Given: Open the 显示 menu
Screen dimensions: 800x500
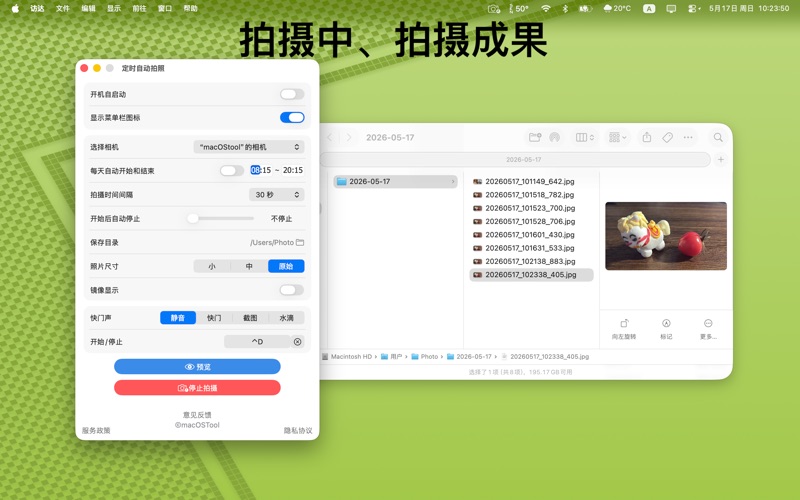Looking at the screenshot, I should (114, 8).
